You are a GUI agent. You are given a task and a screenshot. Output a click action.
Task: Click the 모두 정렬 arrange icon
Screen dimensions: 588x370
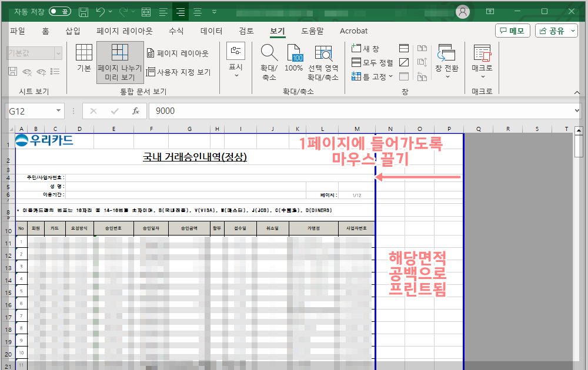coord(367,62)
